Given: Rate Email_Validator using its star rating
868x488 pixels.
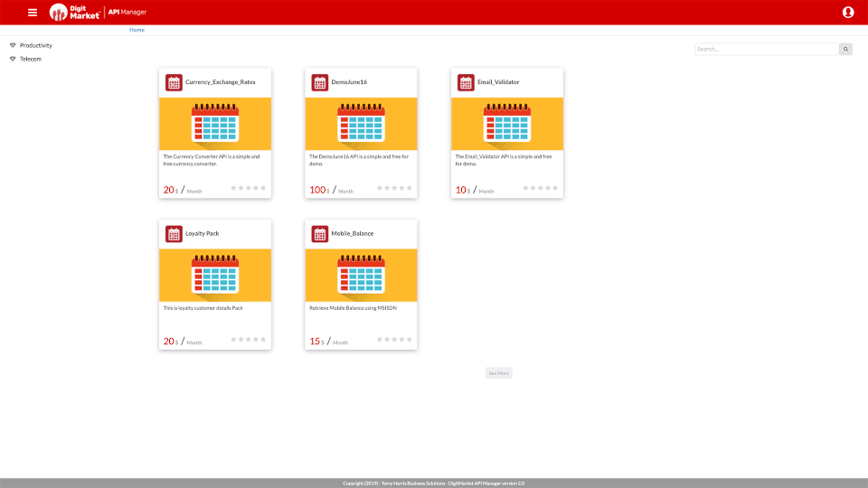Looking at the screenshot, I should [x=541, y=188].
